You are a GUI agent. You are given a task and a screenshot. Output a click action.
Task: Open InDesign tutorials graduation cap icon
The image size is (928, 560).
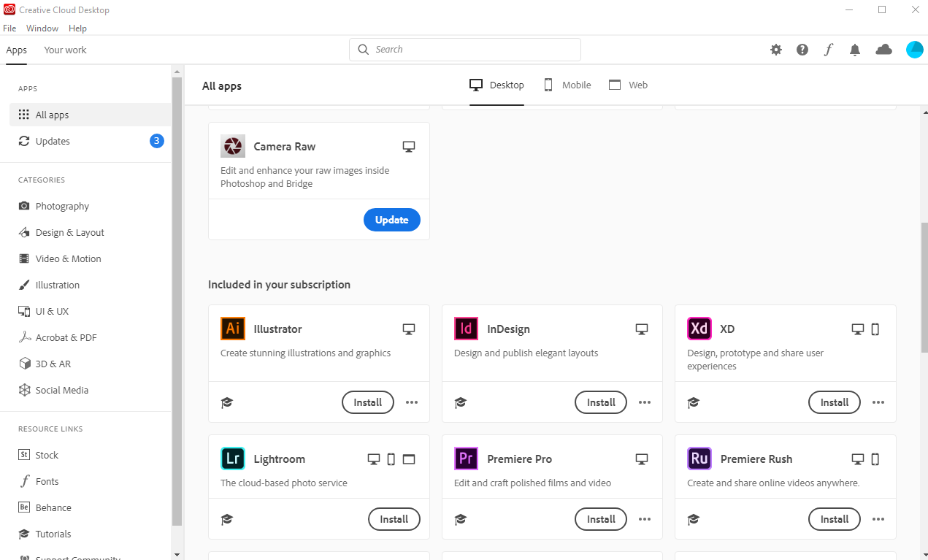click(x=460, y=402)
